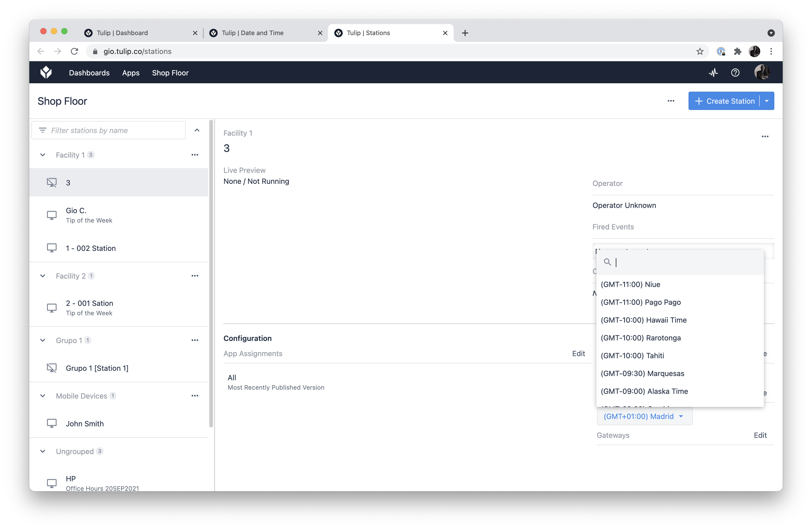Select the Hawaii Time timezone option
Viewport: 812px width, 530px height.
pos(644,320)
